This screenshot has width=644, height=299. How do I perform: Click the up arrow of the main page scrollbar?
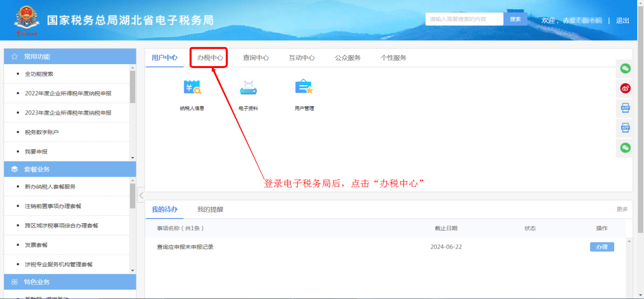tap(641, 3)
